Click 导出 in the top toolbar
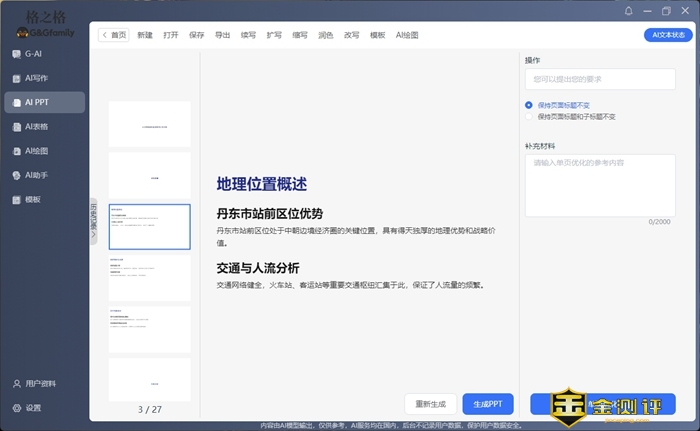This screenshot has width=700, height=431. pos(223,35)
